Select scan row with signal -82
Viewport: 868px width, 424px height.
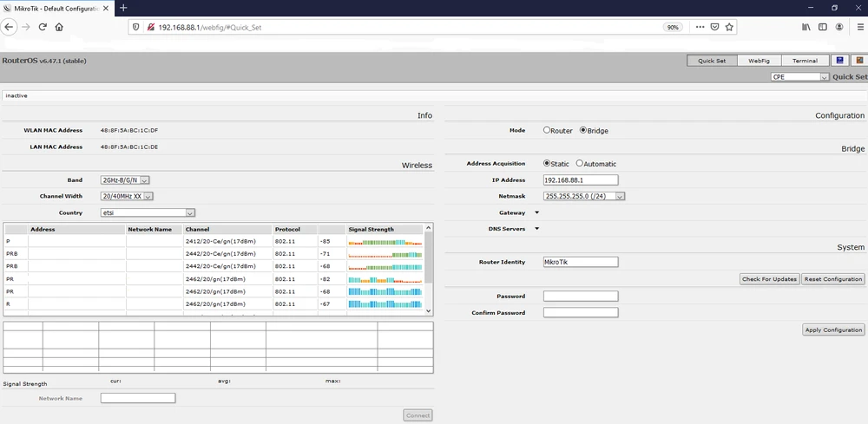click(x=214, y=279)
